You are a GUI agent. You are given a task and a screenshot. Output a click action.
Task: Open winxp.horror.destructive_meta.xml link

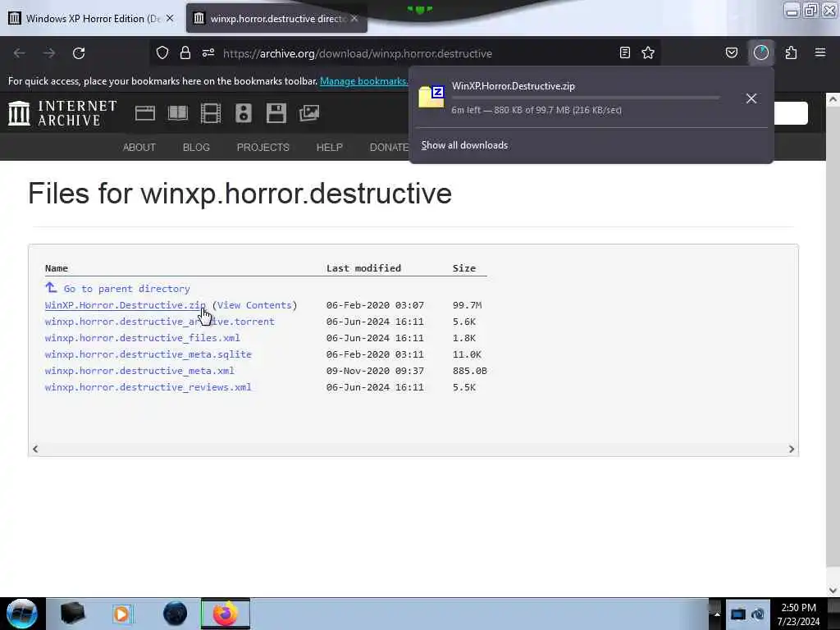click(139, 371)
